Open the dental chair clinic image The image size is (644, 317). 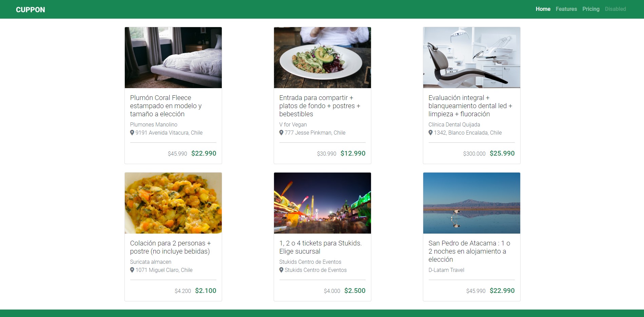pyautogui.click(x=472, y=58)
